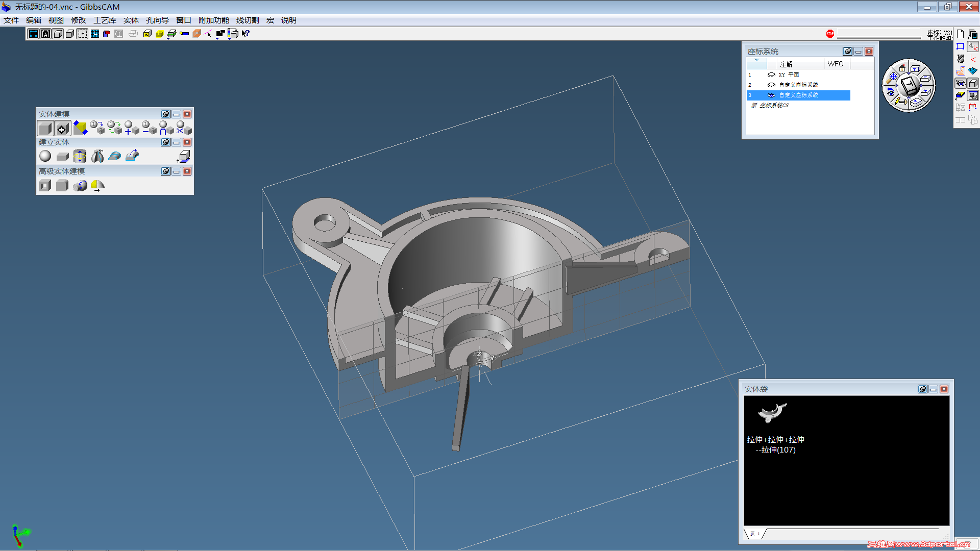Toggle the eye view button in right palette

tap(961, 83)
